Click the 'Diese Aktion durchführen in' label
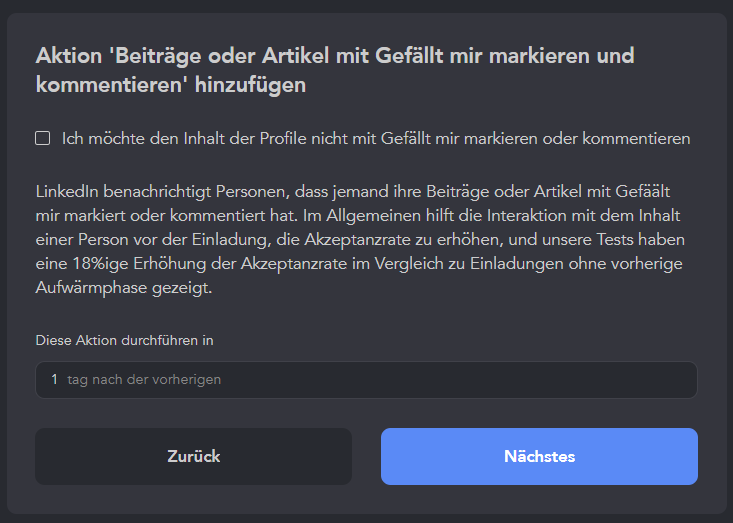 click(x=124, y=340)
